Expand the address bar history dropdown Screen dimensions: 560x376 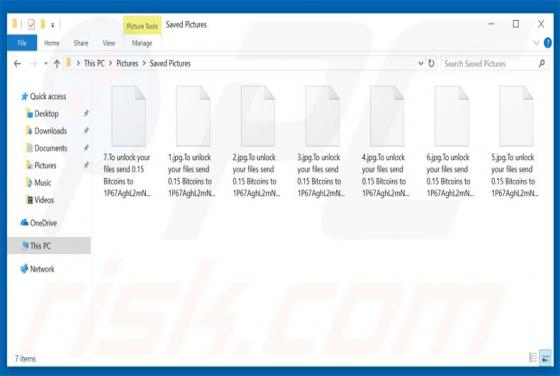(421, 64)
